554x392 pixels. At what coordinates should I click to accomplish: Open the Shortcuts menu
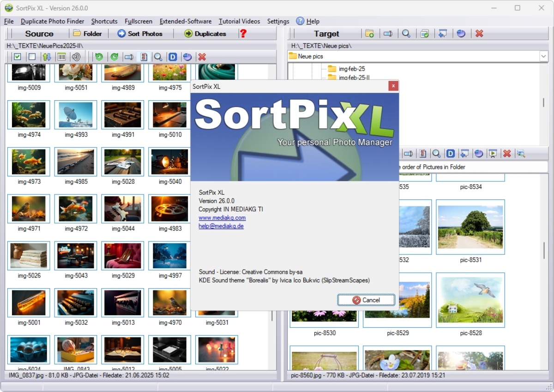coord(104,21)
